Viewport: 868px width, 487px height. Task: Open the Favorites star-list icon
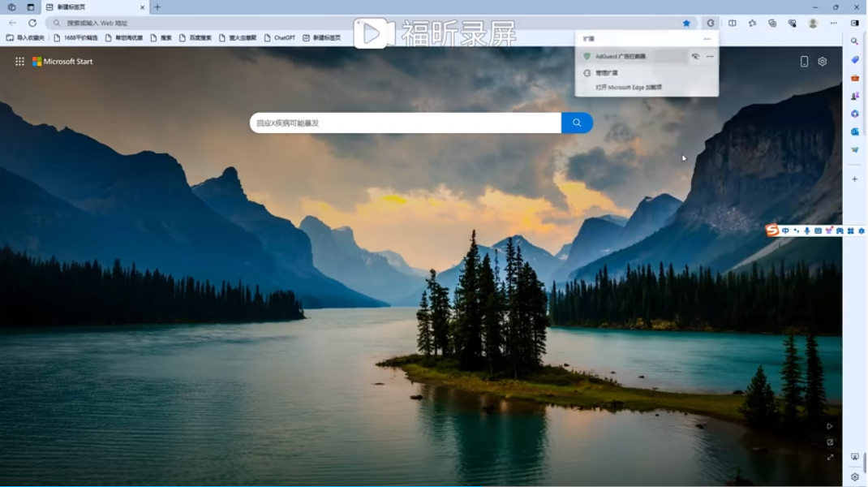tap(752, 24)
